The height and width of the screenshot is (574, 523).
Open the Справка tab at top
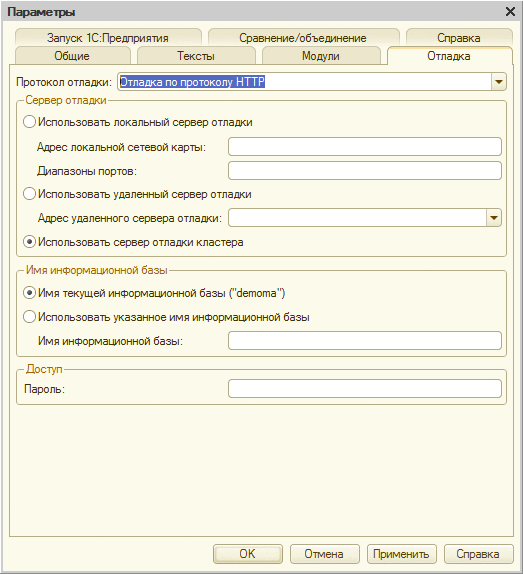[x=459, y=38]
